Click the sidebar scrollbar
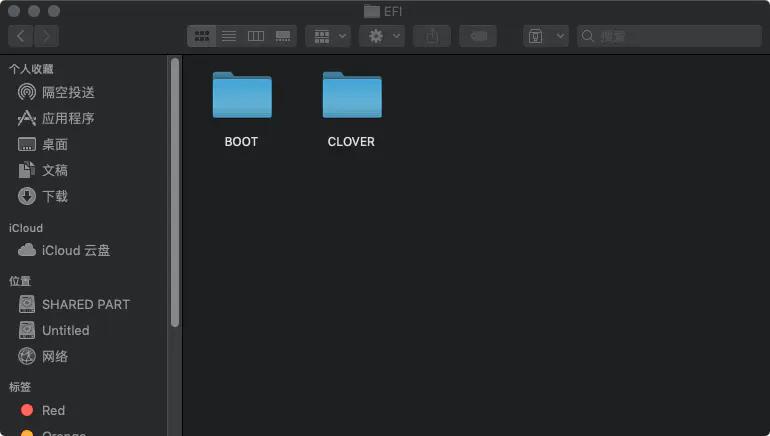770x436 pixels. tap(175, 192)
